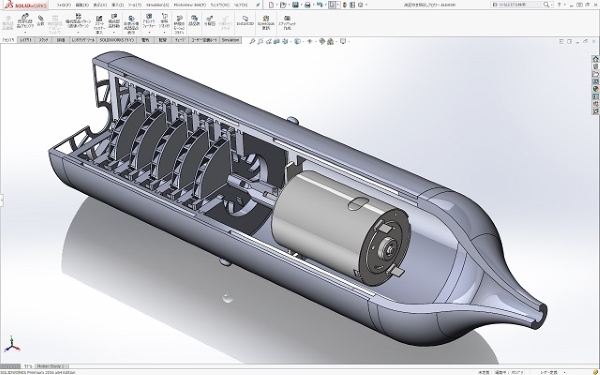Open the Options gear icon
This screenshot has height=375, width=600.
coord(360,5)
